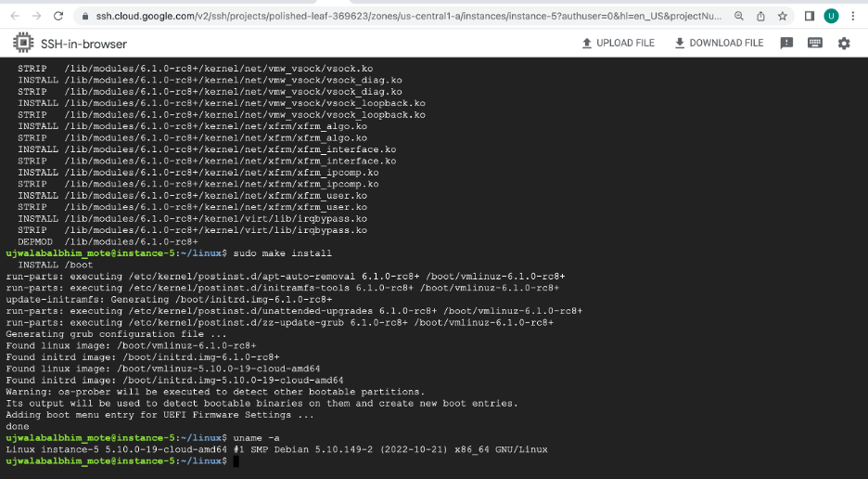The width and height of the screenshot is (868, 479).
Task: Open the send feedback icon
Action: (786, 43)
